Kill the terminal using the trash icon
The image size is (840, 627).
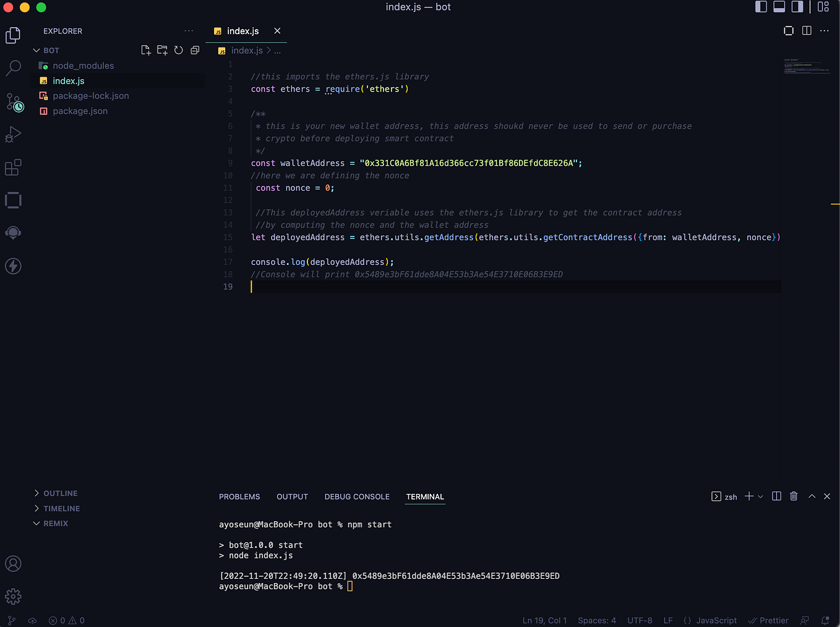[x=794, y=496]
